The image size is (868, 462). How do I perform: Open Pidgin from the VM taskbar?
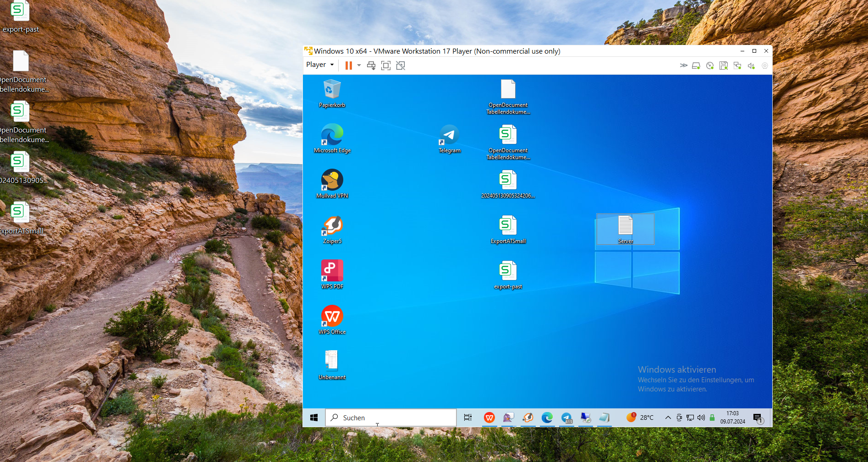[x=508, y=418]
